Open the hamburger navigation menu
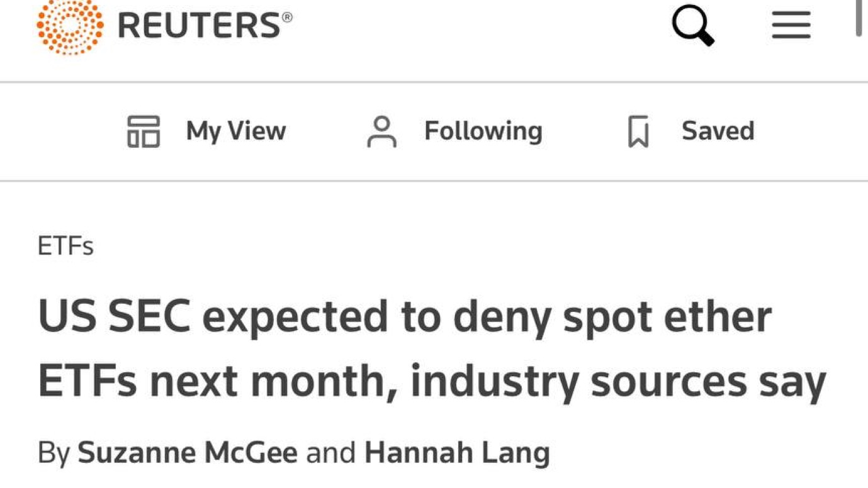 click(x=791, y=26)
